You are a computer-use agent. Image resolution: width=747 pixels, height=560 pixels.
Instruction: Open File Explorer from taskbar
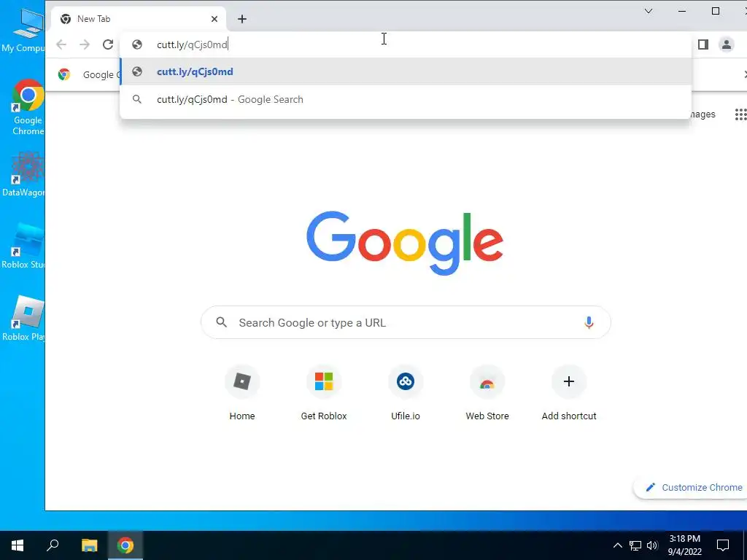[89, 545]
